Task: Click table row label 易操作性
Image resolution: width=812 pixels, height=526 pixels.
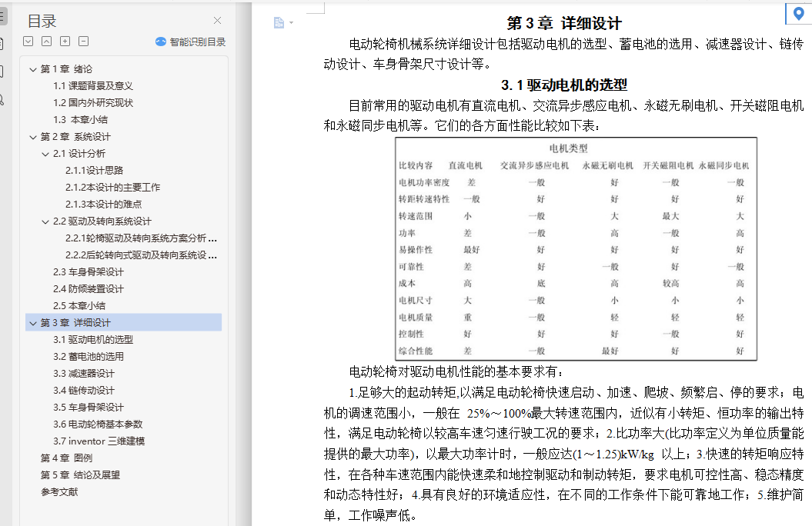Action: pyautogui.click(x=416, y=250)
